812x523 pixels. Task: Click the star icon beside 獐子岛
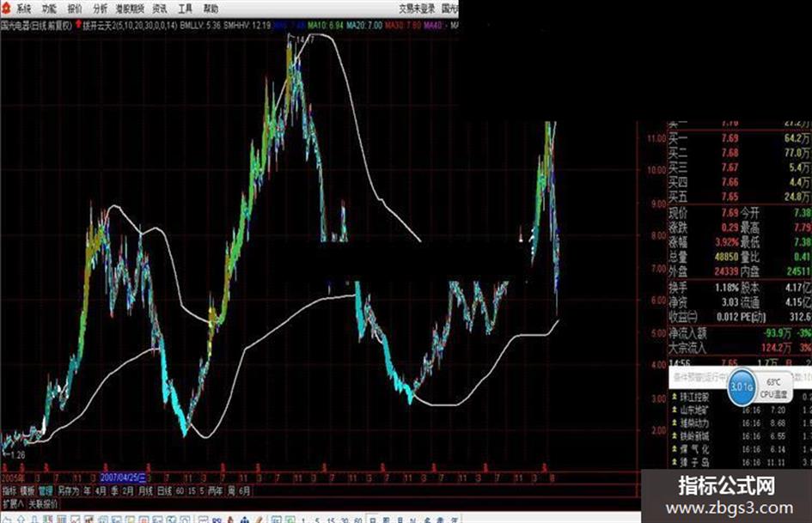tap(675, 462)
